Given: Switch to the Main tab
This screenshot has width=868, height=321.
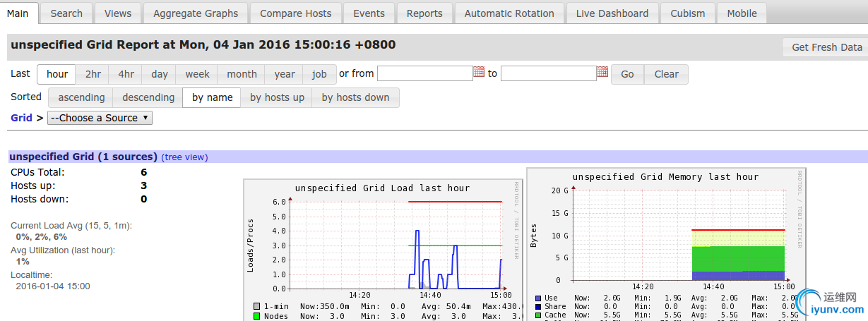Looking at the screenshot, I should pyautogui.click(x=18, y=13).
